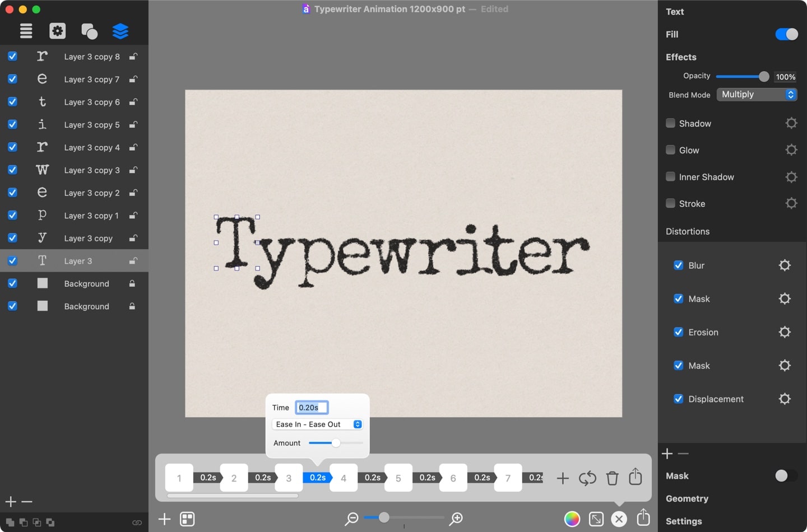Open Blur distortion settings gear
This screenshot has height=532, width=807.
tap(785, 265)
